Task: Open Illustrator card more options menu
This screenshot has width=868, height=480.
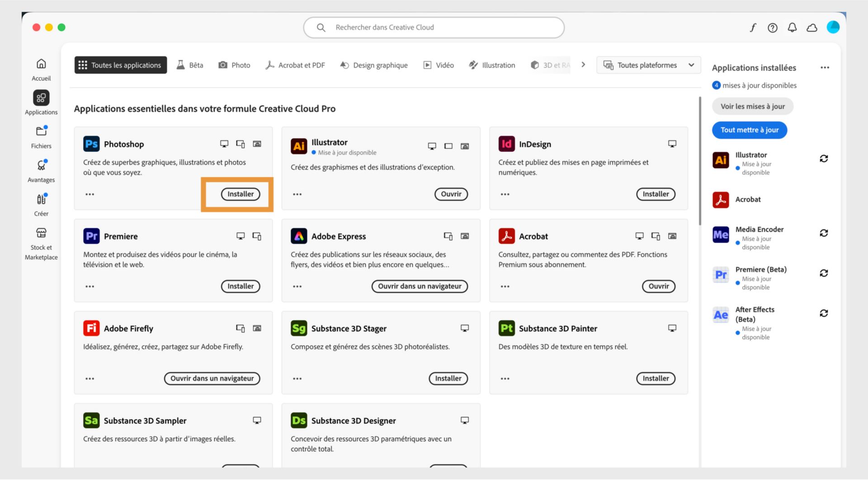Action: (x=297, y=194)
